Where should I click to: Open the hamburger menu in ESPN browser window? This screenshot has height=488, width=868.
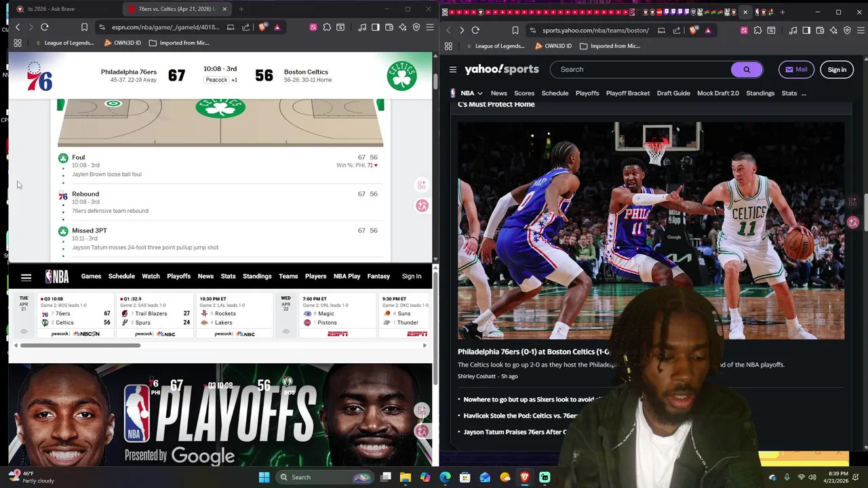tap(429, 27)
